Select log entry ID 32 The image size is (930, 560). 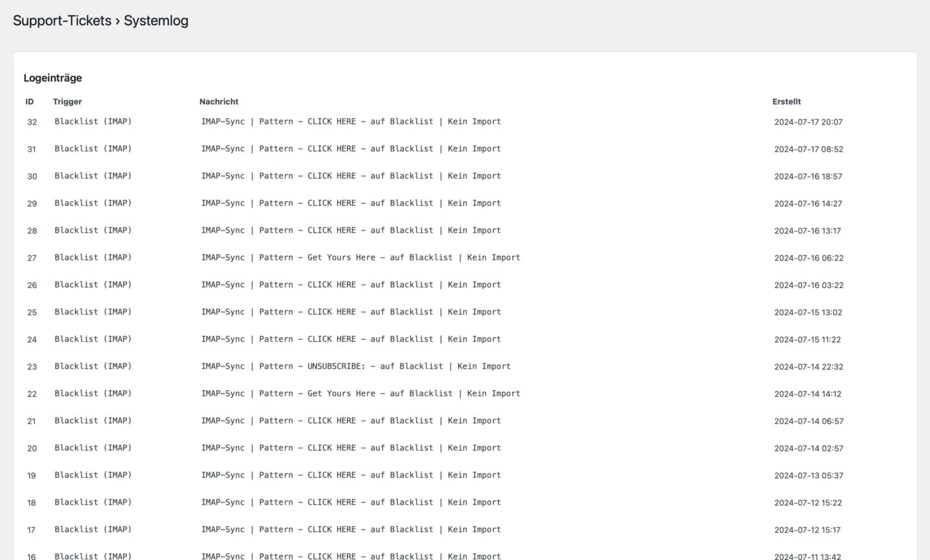32,122
